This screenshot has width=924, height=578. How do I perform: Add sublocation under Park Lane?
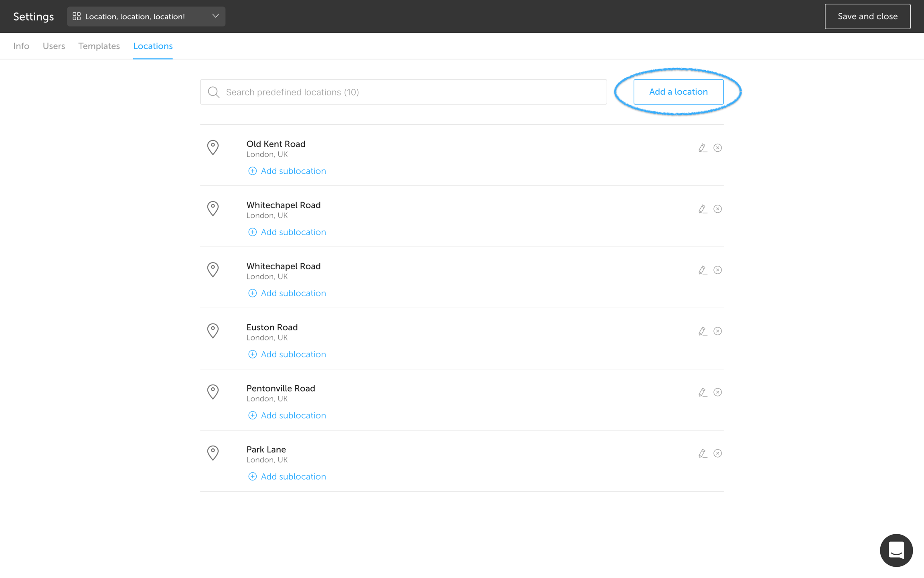[287, 476]
